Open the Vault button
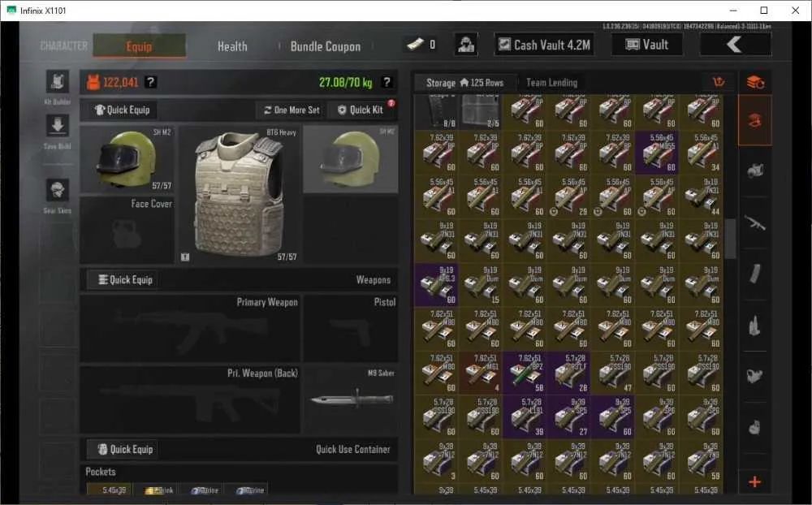812x505 pixels. [647, 45]
